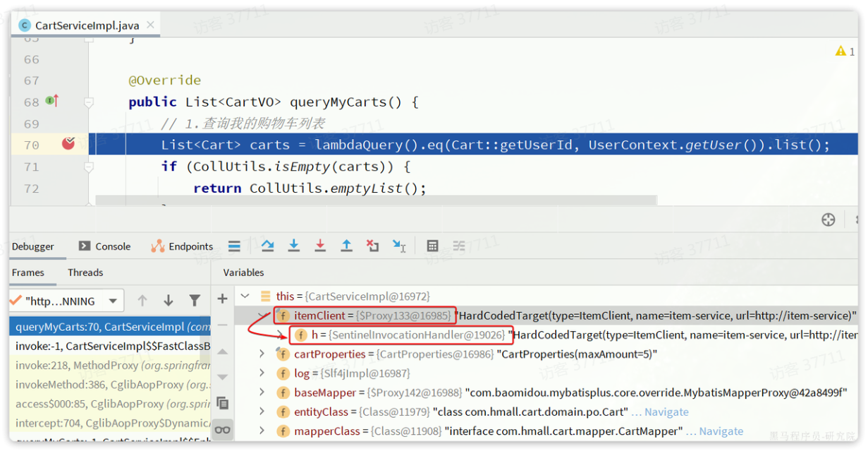868x451 pixels.
Task: Click the warning indicator showing 1
Action: click(x=845, y=52)
